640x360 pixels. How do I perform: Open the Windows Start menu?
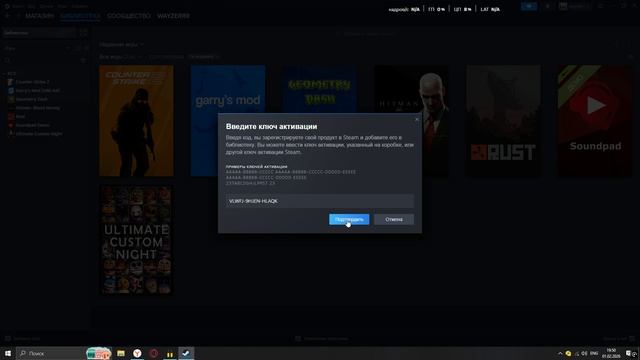[x=8, y=353]
